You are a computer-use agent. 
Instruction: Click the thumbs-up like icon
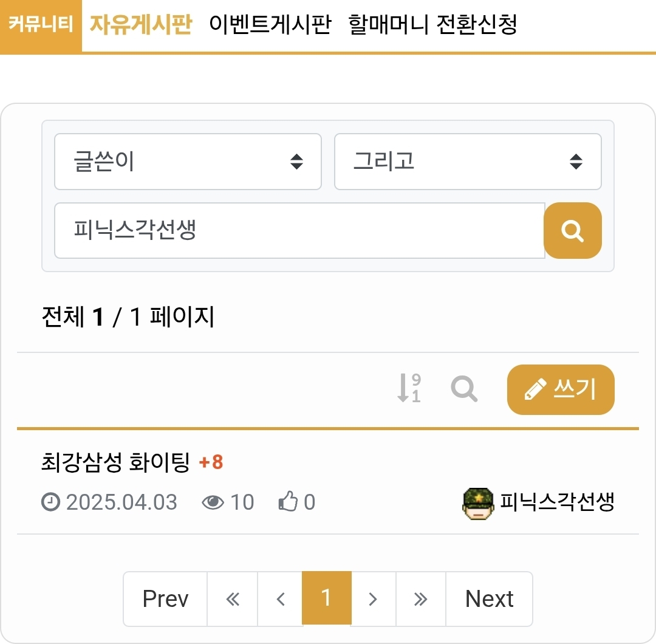tap(287, 503)
